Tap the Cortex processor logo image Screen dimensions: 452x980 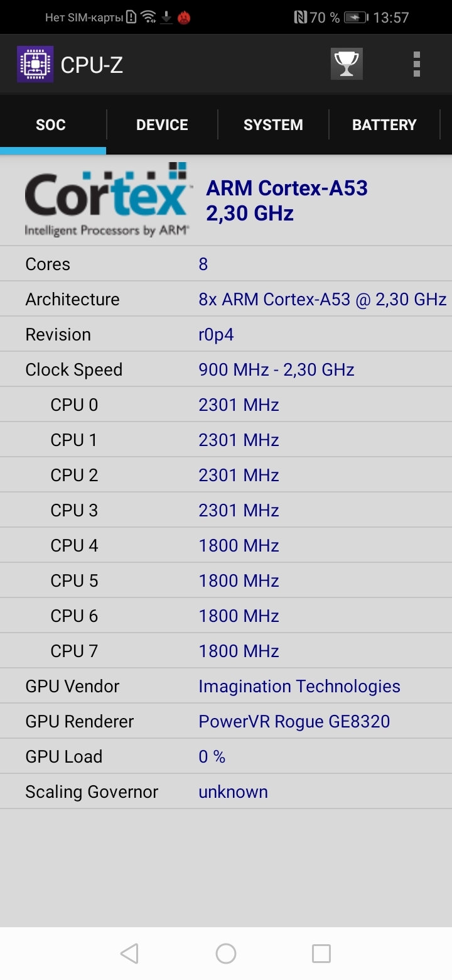(x=107, y=200)
